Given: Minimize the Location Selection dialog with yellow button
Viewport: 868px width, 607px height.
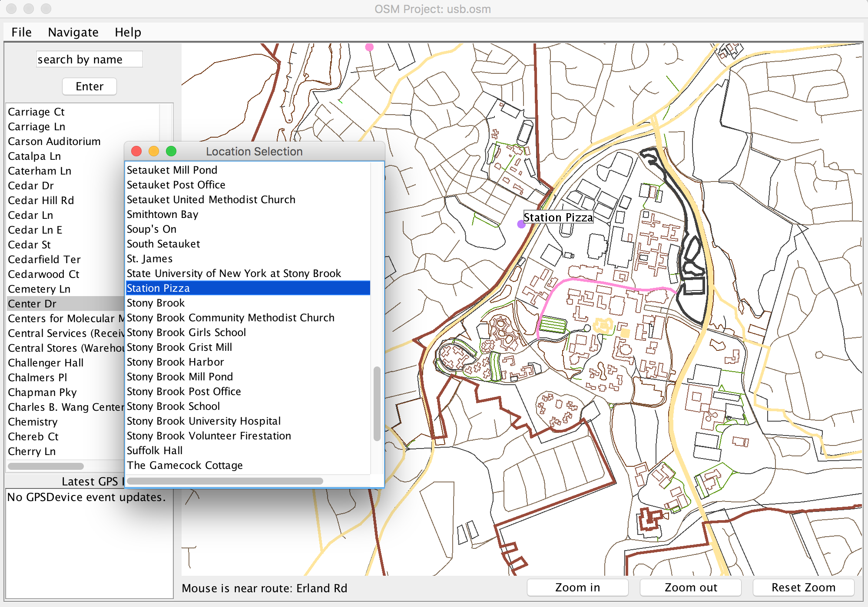Looking at the screenshot, I should point(154,151).
